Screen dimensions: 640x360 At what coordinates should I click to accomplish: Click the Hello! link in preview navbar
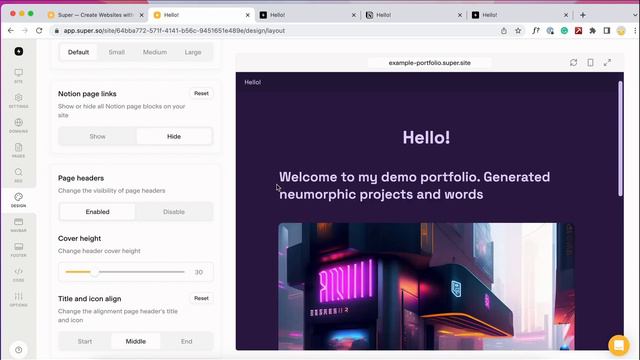253,82
